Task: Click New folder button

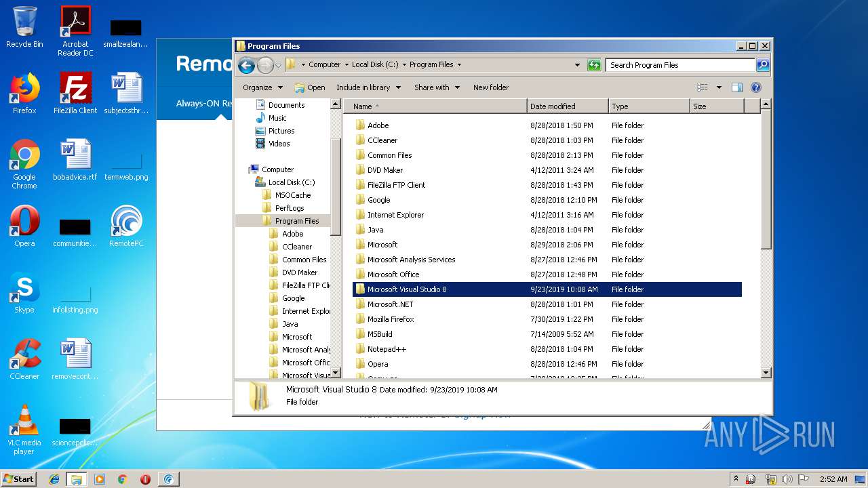Action: [x=491, y=87]
